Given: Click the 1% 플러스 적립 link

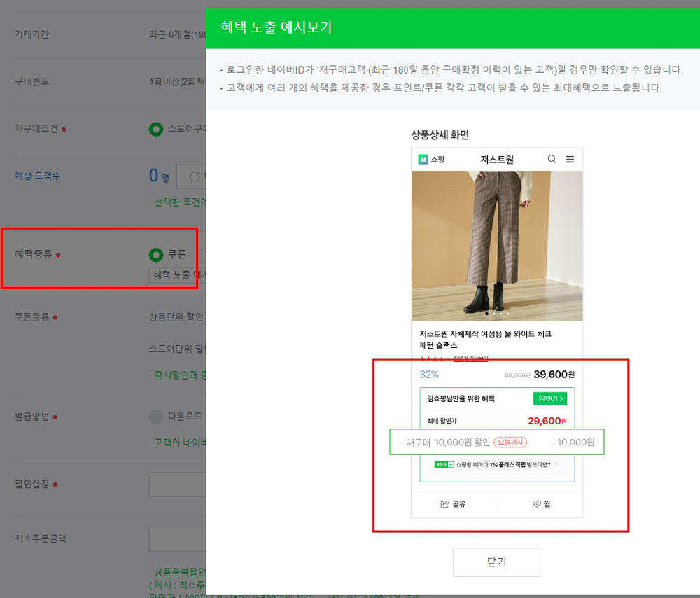Looking at the screenshot, I should [496, 464].
